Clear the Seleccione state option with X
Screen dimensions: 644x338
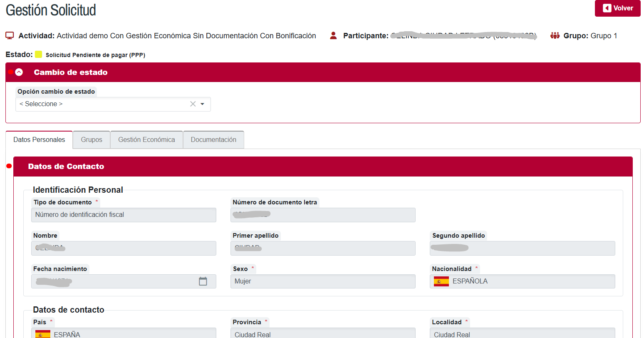click(x=193, y=104)
